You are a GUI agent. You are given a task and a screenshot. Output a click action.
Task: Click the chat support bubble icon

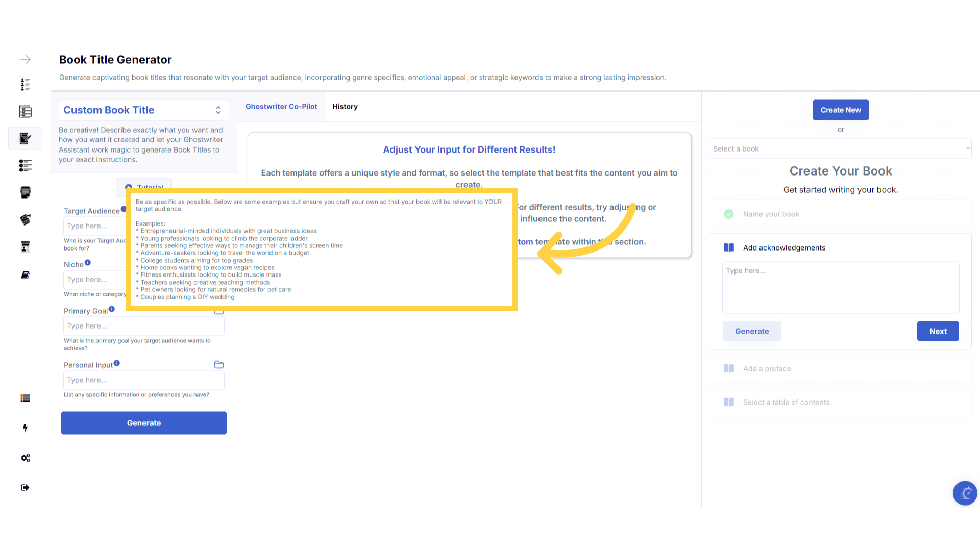965,493
